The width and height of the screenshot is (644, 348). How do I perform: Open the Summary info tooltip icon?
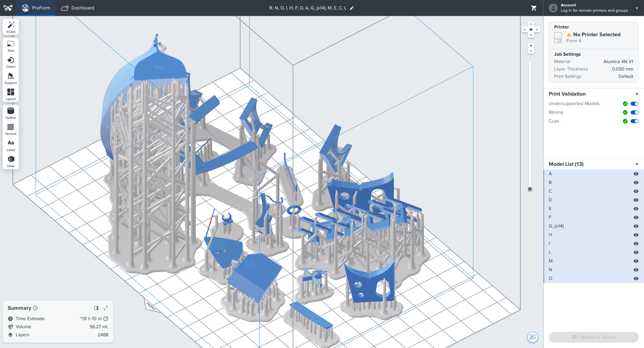tap(35, 308)
